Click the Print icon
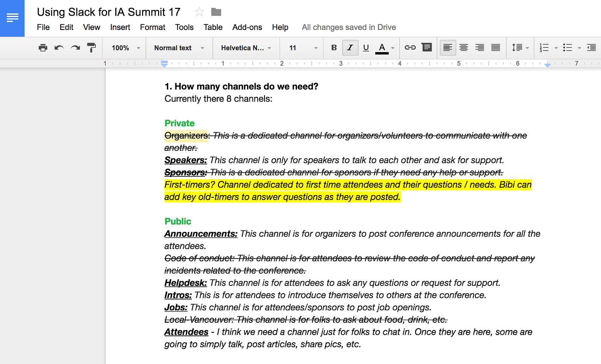This screenshot has width=601, height=364. [43, 48]
